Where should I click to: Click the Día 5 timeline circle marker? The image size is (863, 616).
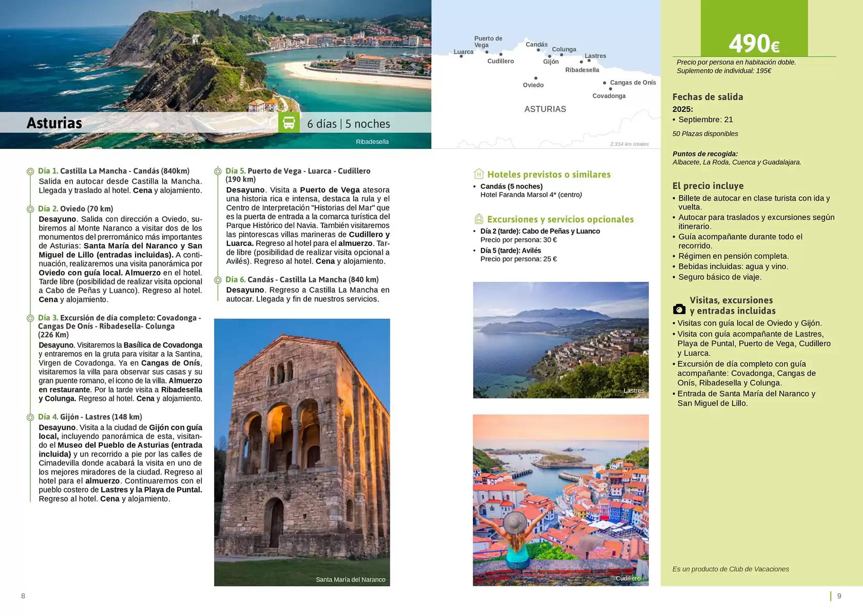point(218,172)
